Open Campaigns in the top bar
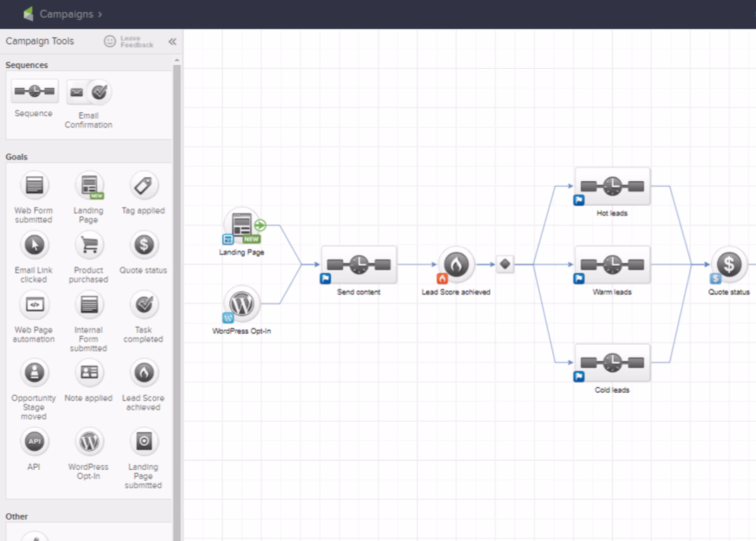Screen dimensions: 756x541 [66, 14]
